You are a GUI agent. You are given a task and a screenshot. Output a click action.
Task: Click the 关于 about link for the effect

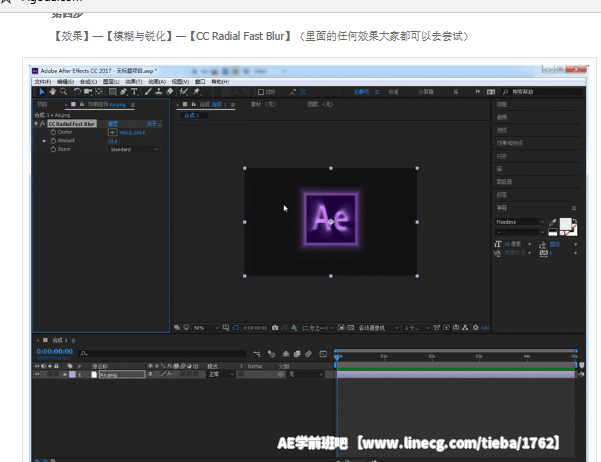tap(154, 123)
